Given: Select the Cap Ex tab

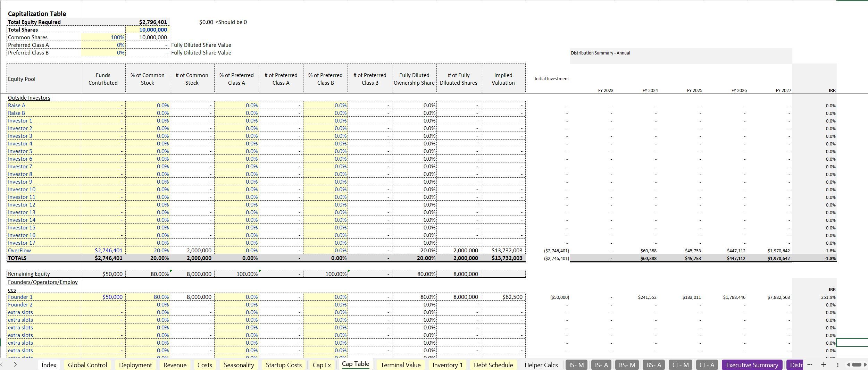Looking at the screenshot, I should point(322,365).
